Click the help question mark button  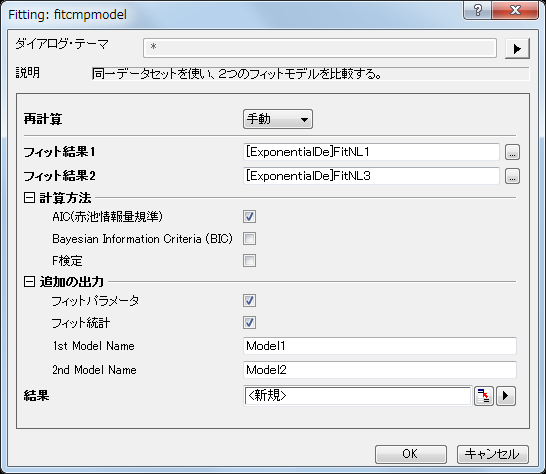[x=478, y=10]
